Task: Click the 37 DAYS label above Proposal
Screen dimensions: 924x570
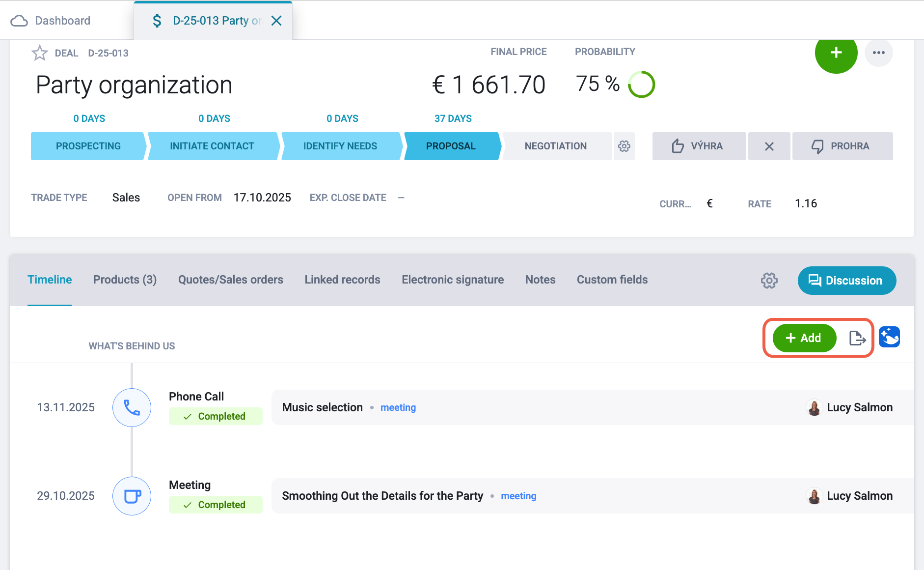Action: click(453, 118)
